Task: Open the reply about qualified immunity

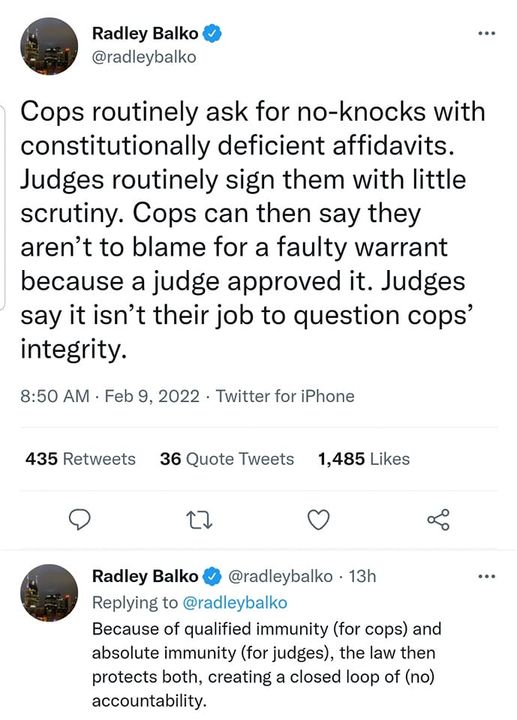Action: (266, 664)
